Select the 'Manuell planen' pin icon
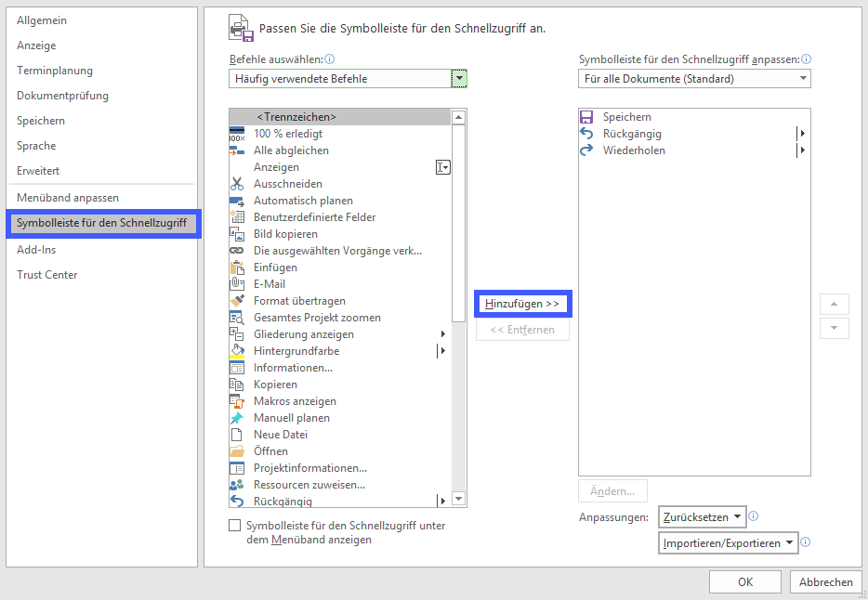This screenshot has width=868, height=600. tap(237, 418)
